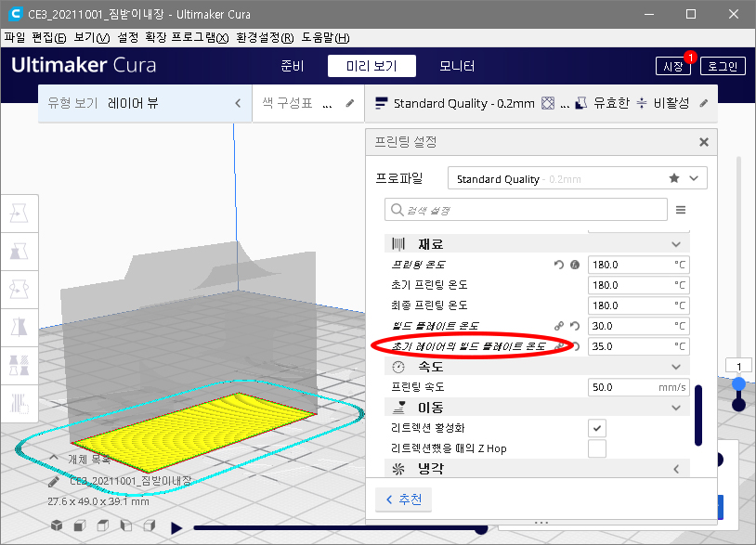Open the 확장 프로그램 menu
The width and height of the screenshot is (756, 545).
click(x=187, y=37)
